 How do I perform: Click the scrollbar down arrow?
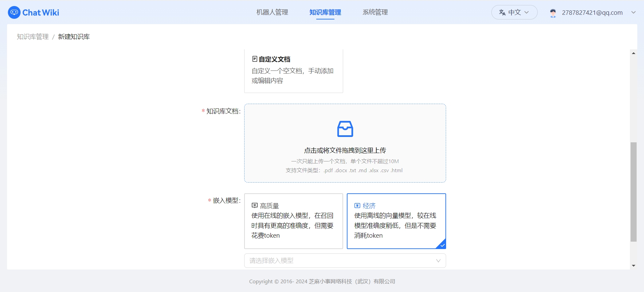[x=633, y=265]
